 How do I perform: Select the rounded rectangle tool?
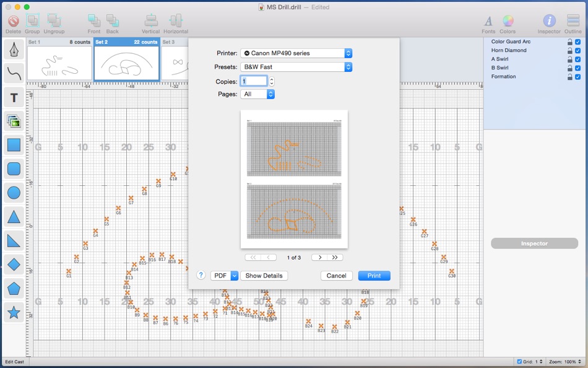pos(14,169)
